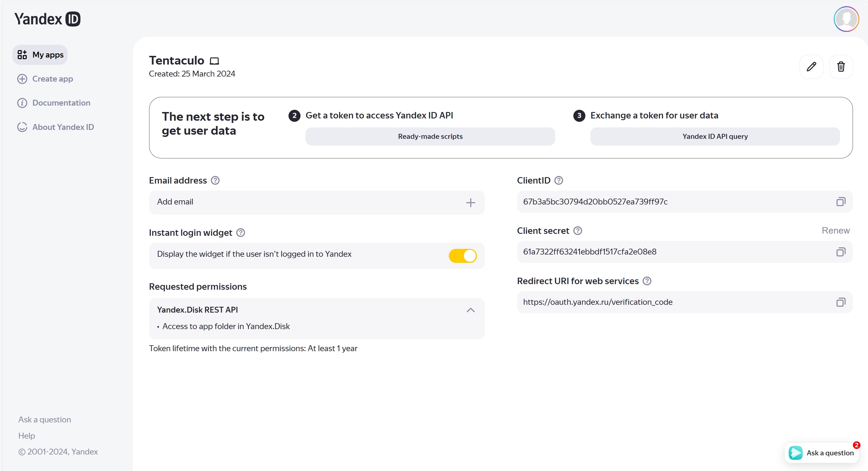Click 'Created: 25 March 2024' text
Screen dimensions: 868x471
pyautogui.click(x=192, y=74)
